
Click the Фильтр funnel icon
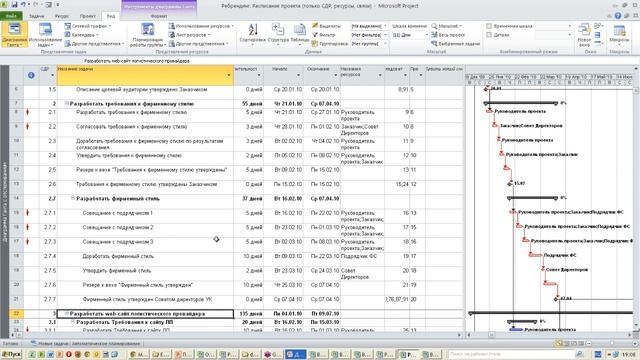[315, 35]
